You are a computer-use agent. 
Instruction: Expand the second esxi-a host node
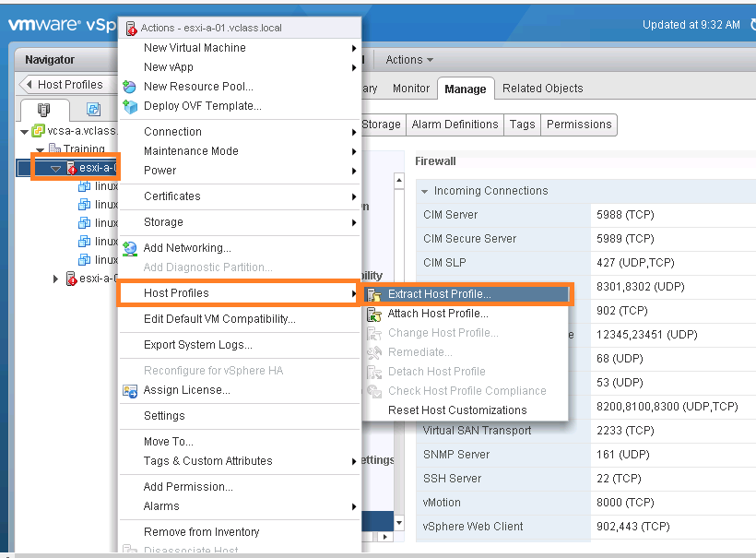coord(55,279)
